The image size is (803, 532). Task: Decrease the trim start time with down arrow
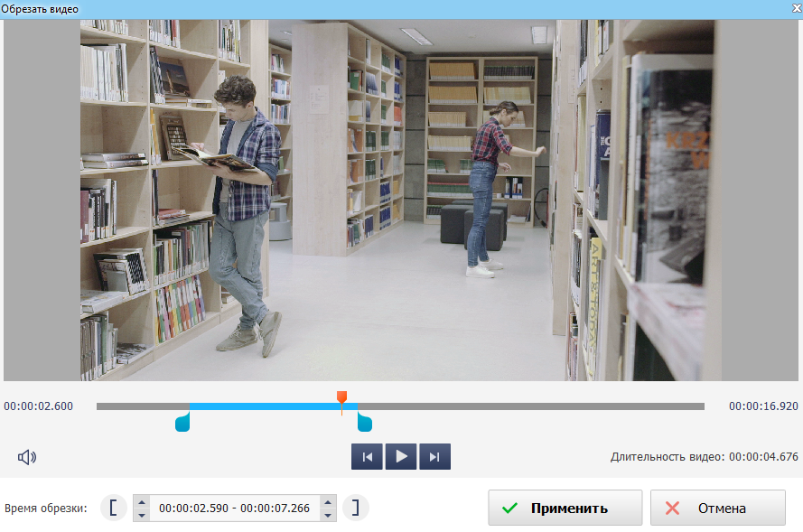click(141, 515)
